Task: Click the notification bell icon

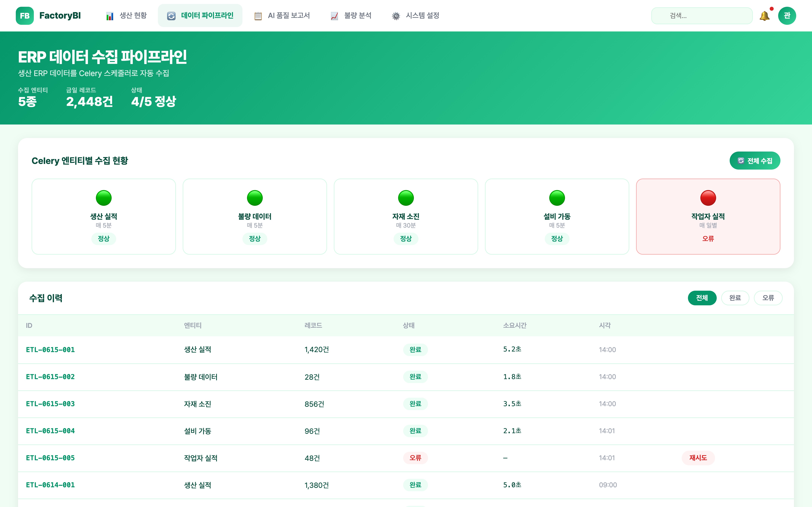Action: pos(764,16)
